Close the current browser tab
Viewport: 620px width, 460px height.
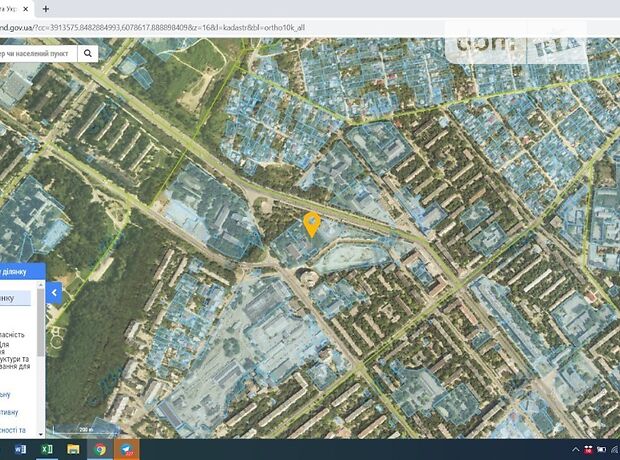point(26,9)
